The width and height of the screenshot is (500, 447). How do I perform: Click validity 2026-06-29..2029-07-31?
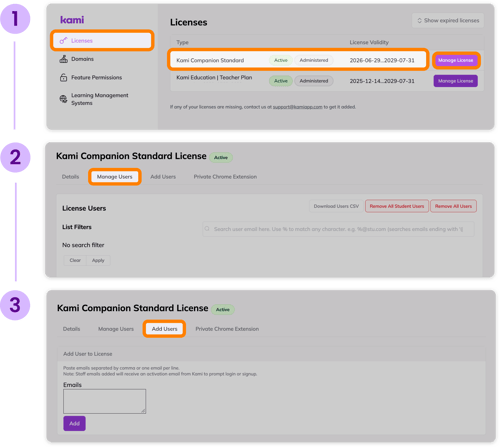(x=382, y=60)
